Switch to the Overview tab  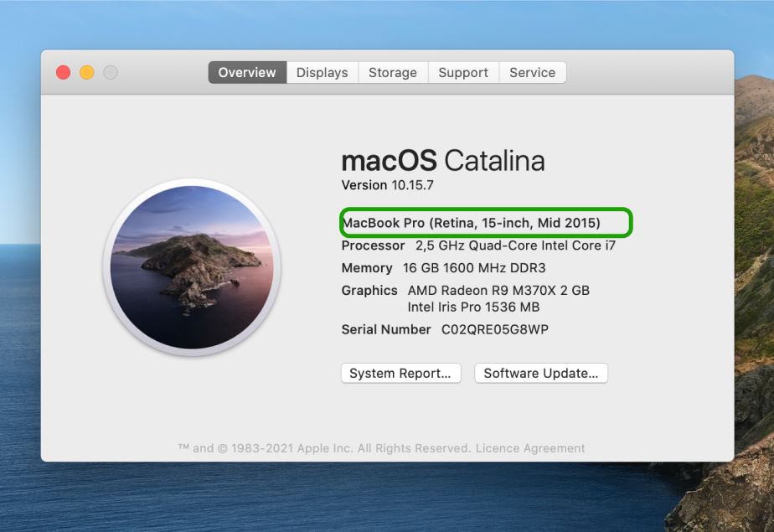(x=247, y=73)
